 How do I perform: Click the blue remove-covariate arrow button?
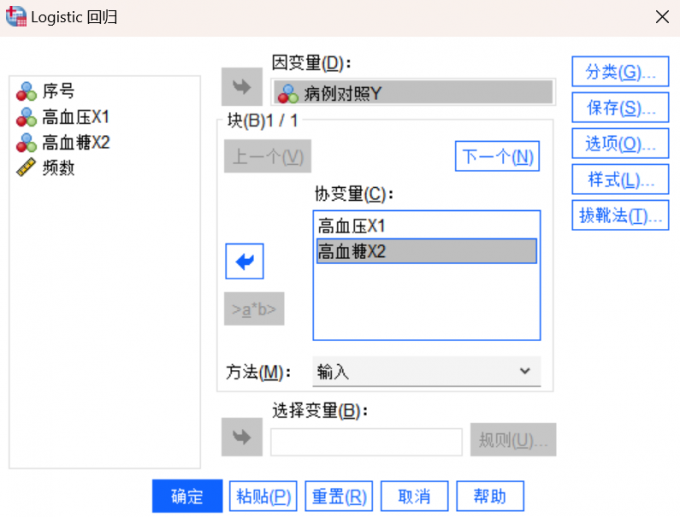[x=245, y=261]
